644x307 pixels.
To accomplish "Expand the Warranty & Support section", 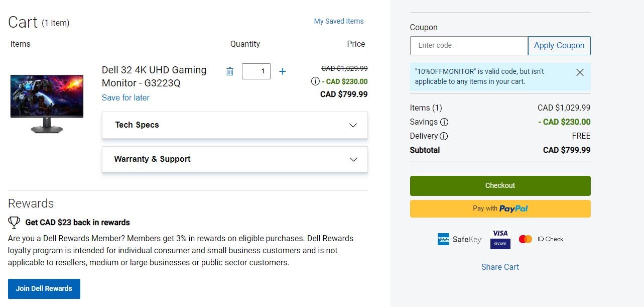I will coord(235,159).
